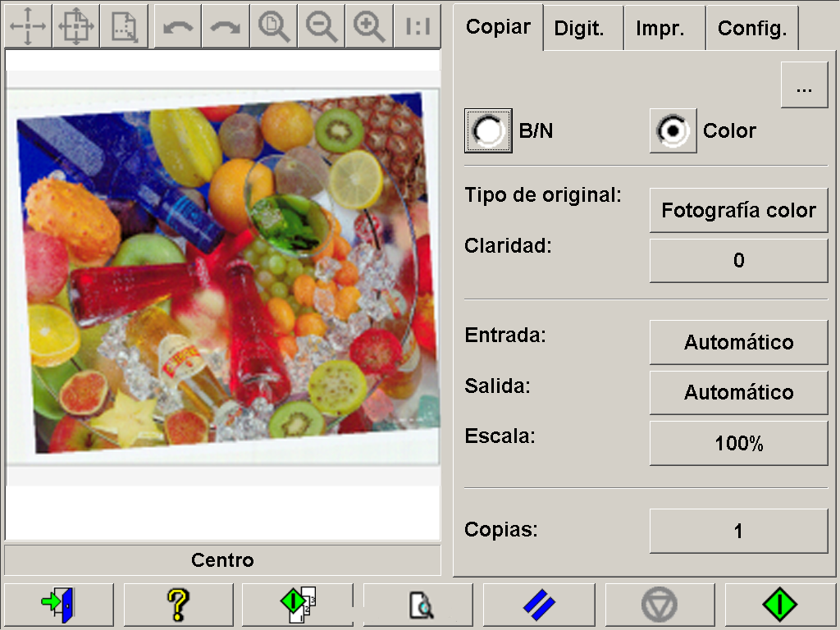Open the Fotografía color original type selector
Screen dimensions: 840x630
(739, 210)
